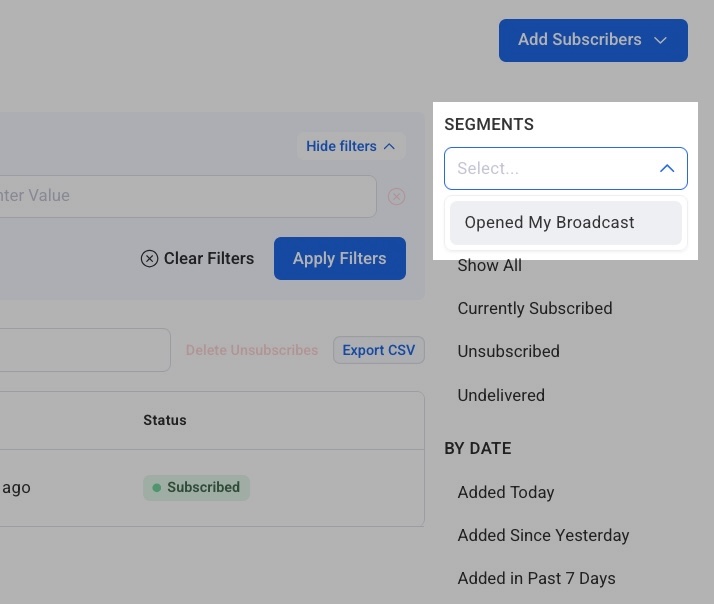The image size is (714, 604).
Task: Filter by Added in Past 7 Days
Action: tap(536, 578)
